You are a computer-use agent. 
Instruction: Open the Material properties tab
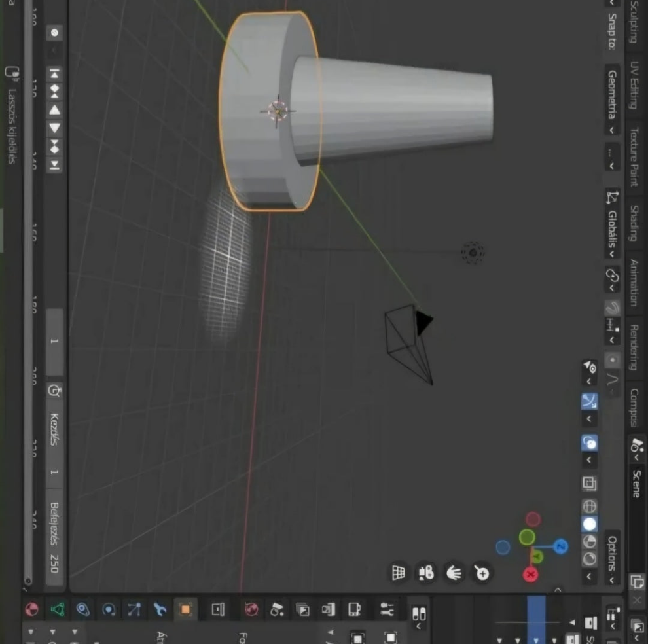pyautogui.click(x=31, y=610)
